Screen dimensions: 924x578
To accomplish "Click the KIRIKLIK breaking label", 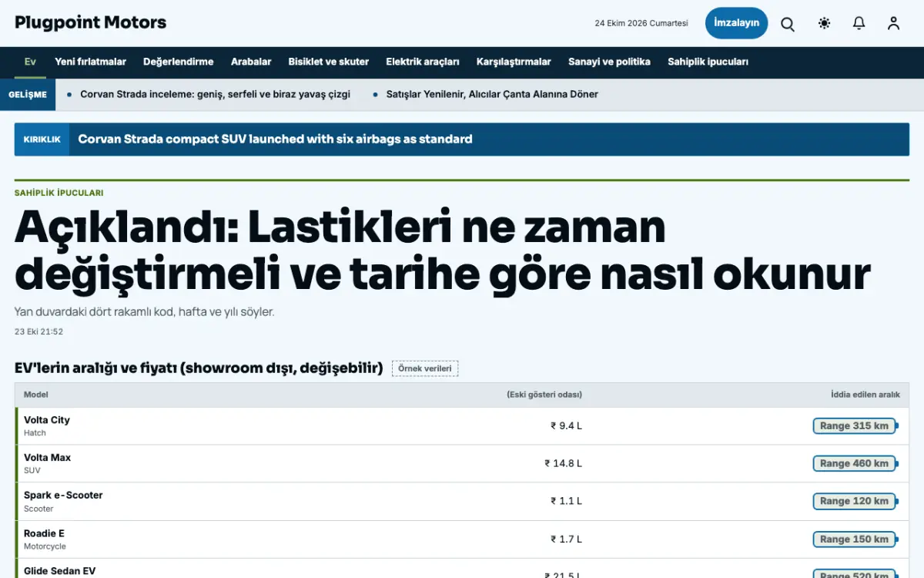I will (x=42, y=139).
